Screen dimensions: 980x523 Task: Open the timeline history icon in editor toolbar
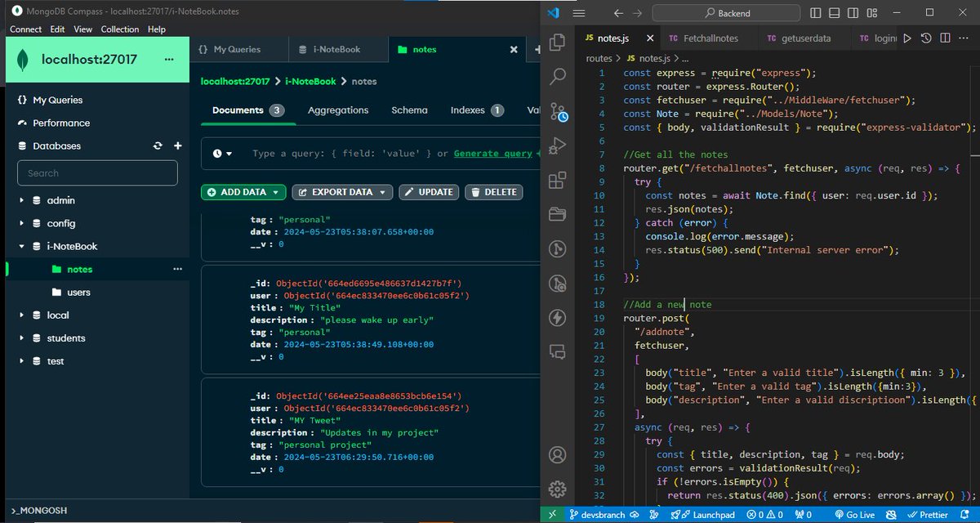(x=926, y=38)
